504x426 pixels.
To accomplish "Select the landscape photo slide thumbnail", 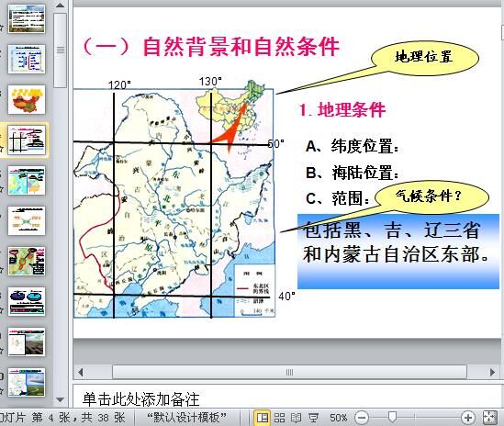I will point(27,342).
